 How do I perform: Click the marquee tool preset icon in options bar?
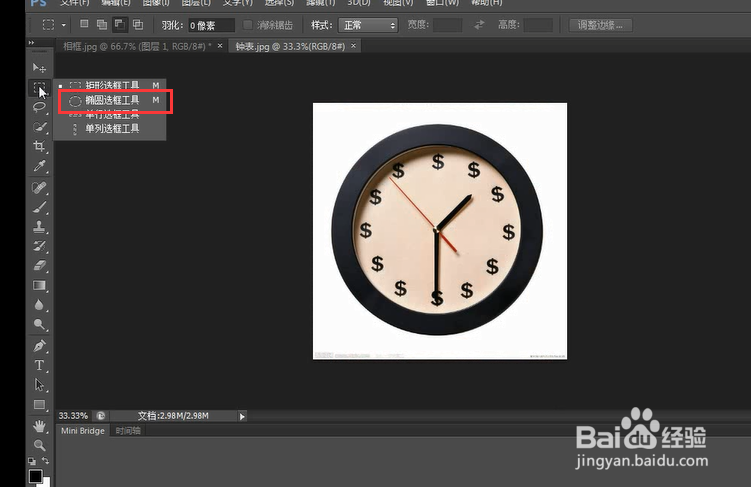pyautogui.click(x=48, y=25)
